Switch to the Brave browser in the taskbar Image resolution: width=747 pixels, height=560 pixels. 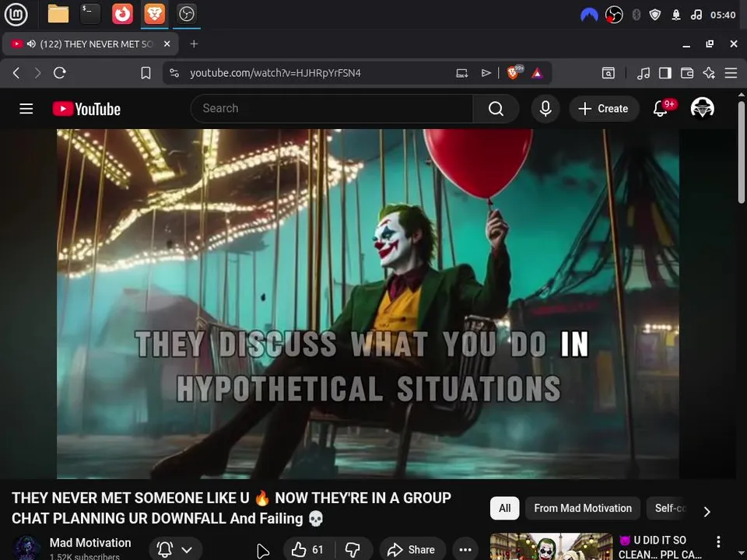click(x=154, y=14)
